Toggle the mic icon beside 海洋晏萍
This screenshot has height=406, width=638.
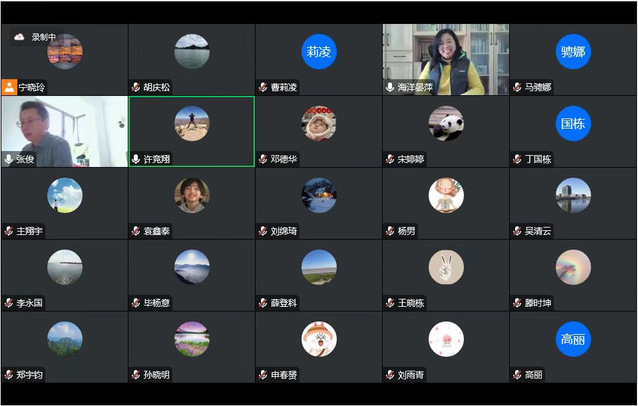click(390, 87)
